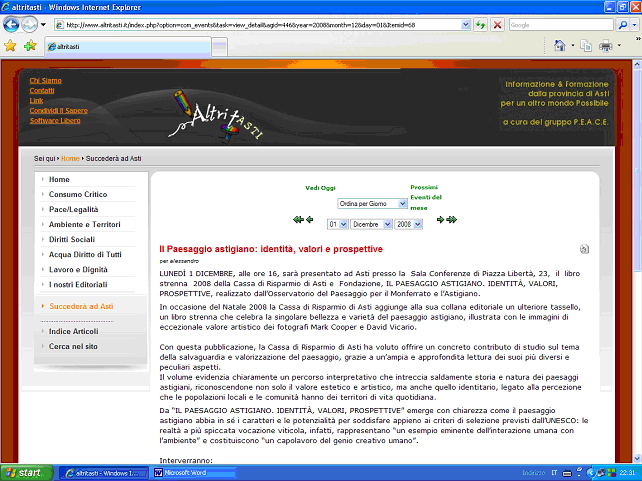This screenshot has width=642, height=481.
Task: Open a new blank tab
Action: pos(219,47)
